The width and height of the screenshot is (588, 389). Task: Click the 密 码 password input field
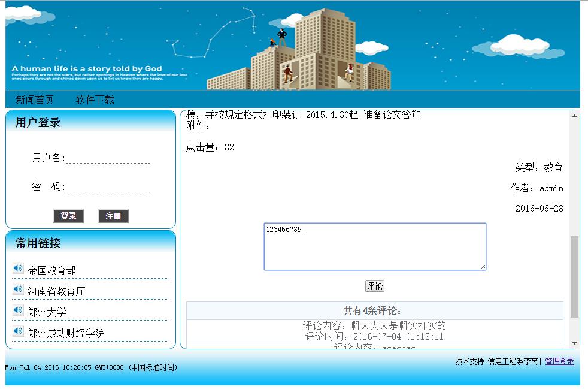tap(117, 188)
